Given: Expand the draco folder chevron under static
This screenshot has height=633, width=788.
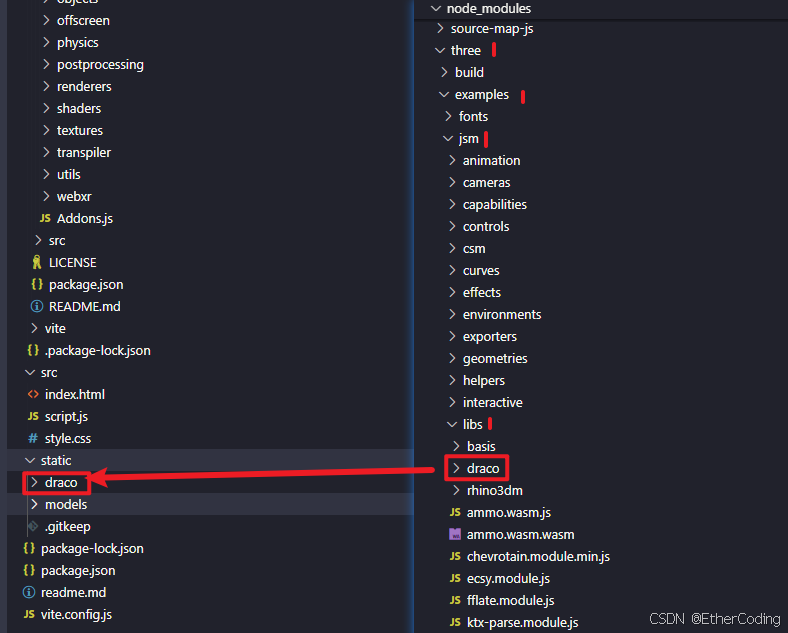Looking at the screenshot, I should (34, 482).
